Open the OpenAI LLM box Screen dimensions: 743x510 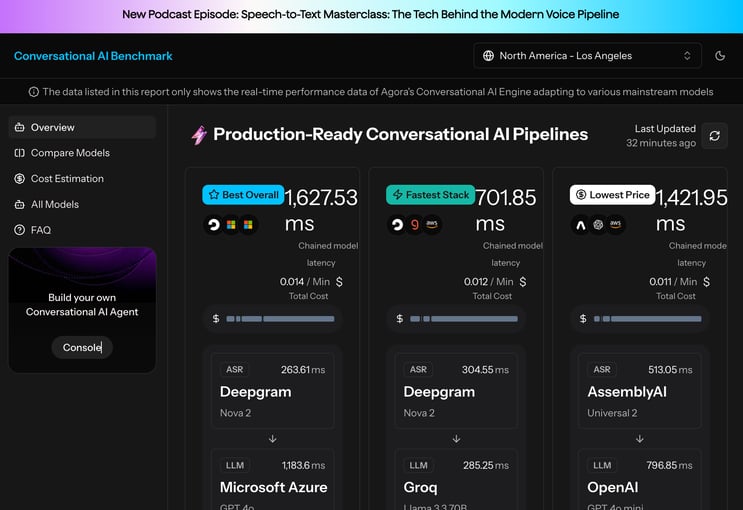pos(640,480)
